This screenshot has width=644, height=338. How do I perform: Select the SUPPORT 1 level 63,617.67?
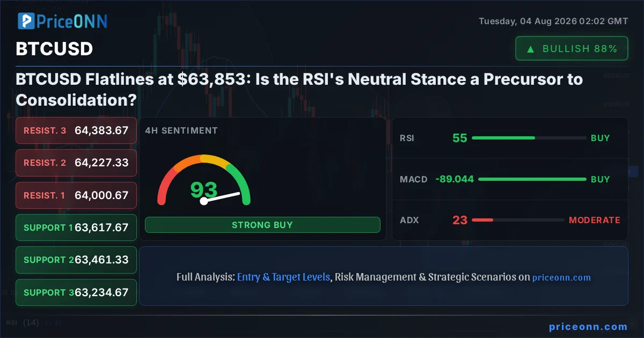[76, 227]
